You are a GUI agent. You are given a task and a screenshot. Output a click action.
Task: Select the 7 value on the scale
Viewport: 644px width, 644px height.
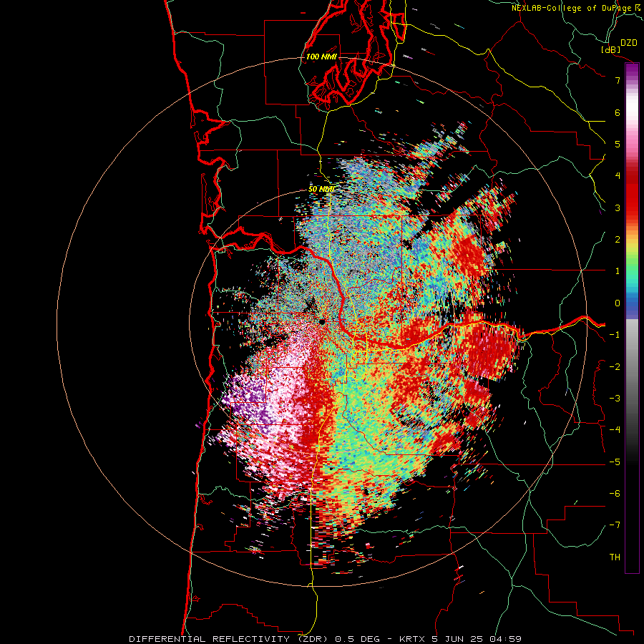tap(618, 80)
